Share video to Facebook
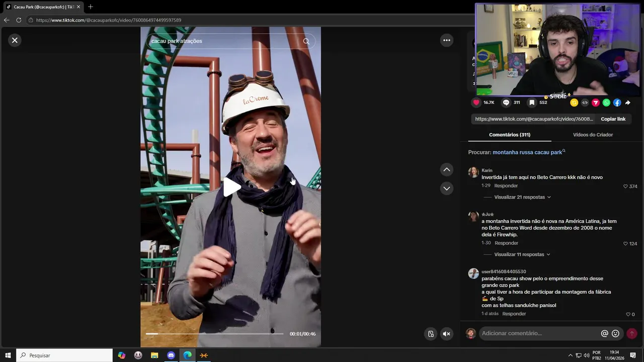 tap(617, 103)
